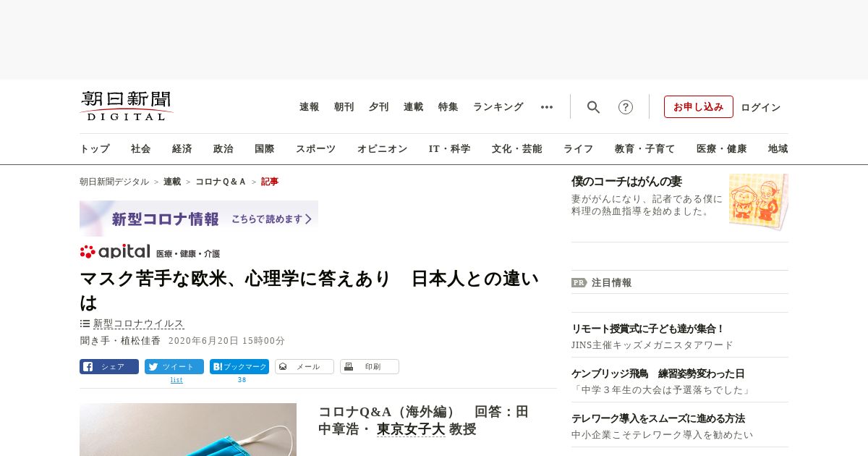Click the blue mask article photo
The image size is (868, 456).
[x=188, y=429]
